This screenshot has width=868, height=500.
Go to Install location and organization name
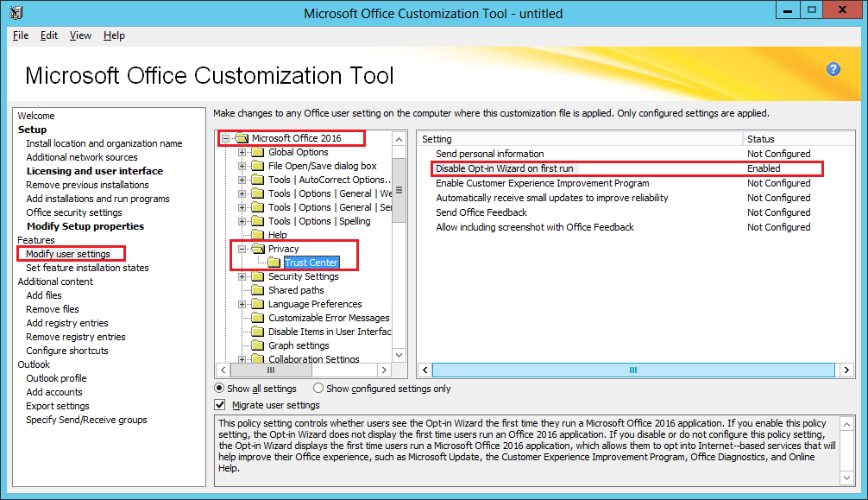(x=104, y=143)
